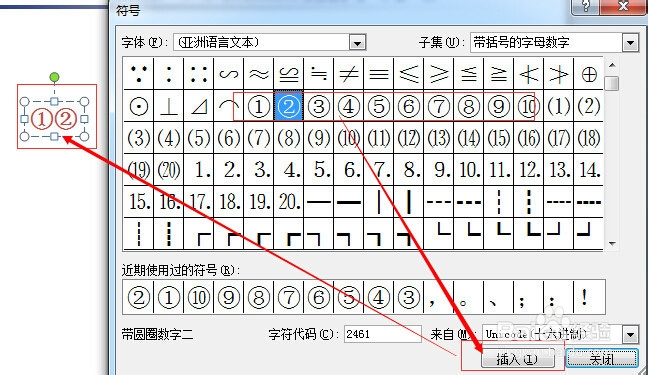Select the perpendicular (⊥) symbol
Screen dimensions: 648x375
coord(169,106)
